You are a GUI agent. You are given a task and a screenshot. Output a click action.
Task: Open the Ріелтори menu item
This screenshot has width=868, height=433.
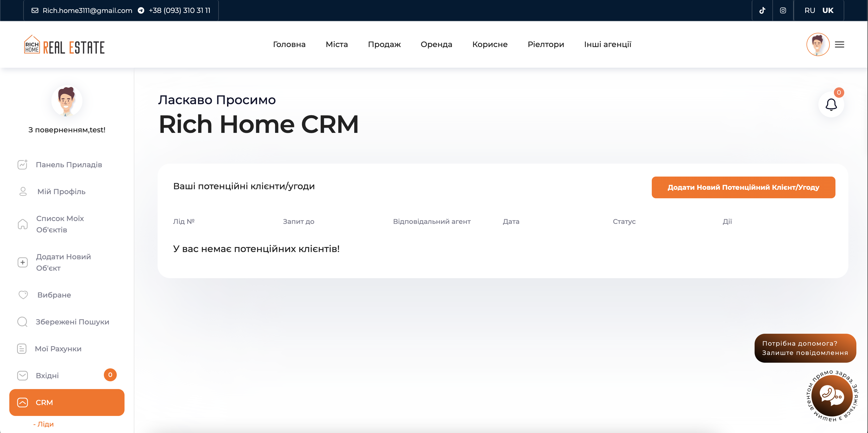point(546,44)
